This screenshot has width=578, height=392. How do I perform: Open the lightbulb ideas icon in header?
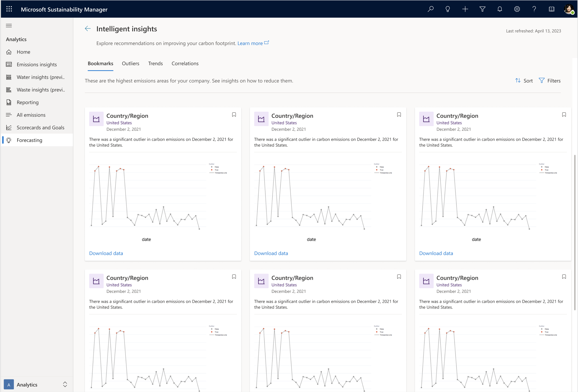pyautogui.click(x=448, y=9)
